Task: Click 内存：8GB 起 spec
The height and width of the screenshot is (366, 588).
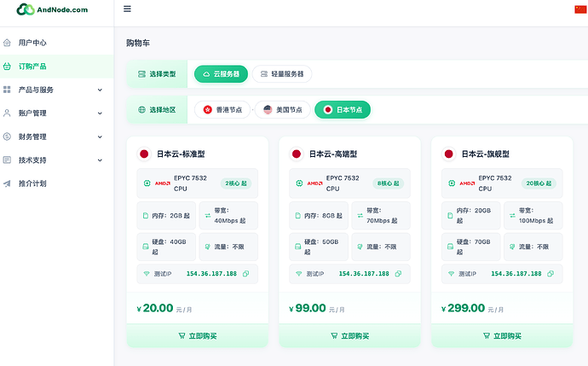Action: click(x=319, y=216)
